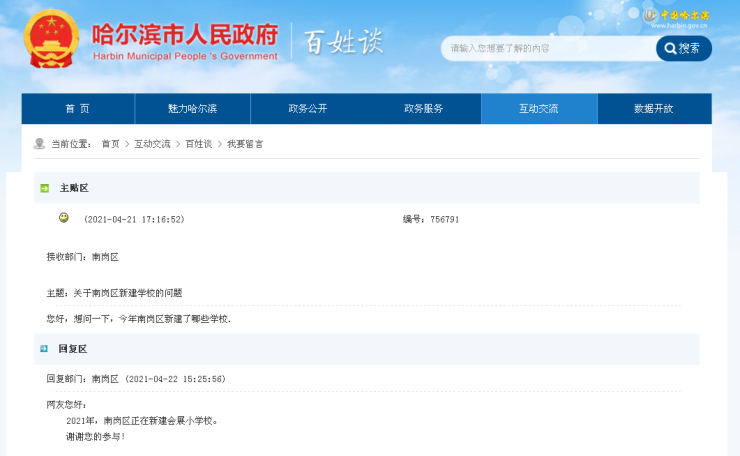Open the 数据开放 navigation tab

coord(654,109)
